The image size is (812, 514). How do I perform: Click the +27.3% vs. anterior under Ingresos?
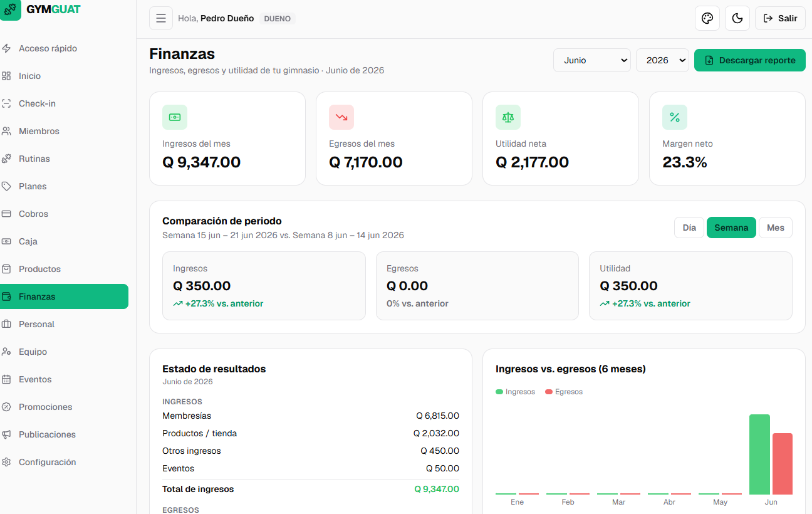[x=218, y=303]
